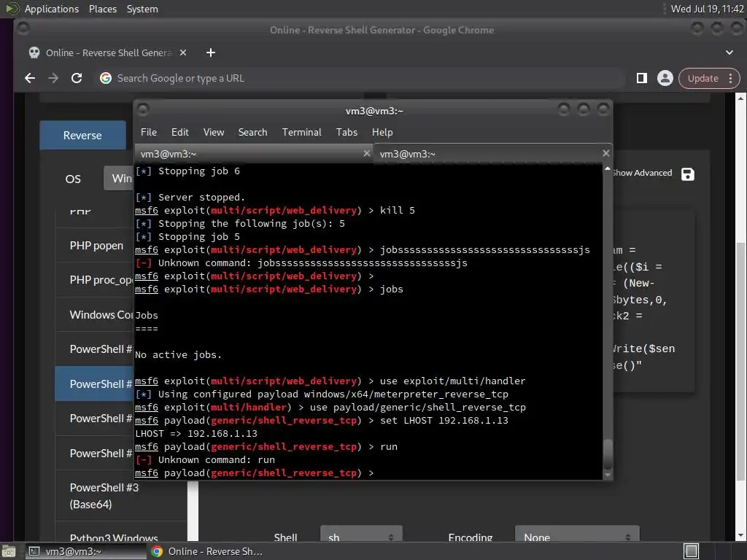Focus the Chrome address bar
This screenshot has height=560, width=747.
362,78
